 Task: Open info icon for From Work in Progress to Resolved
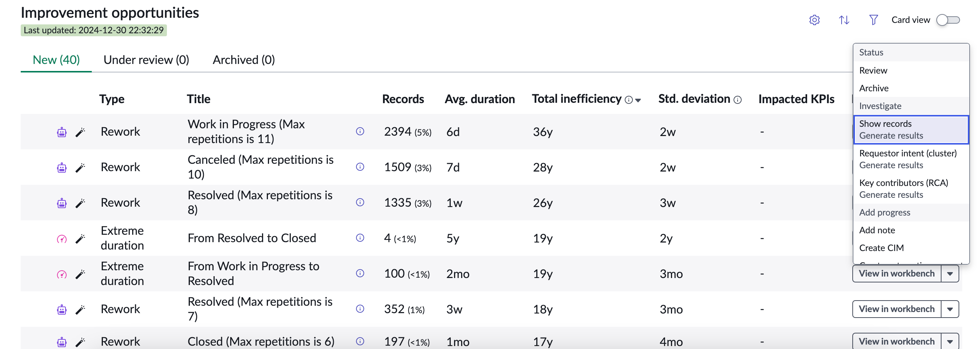tap(360, 273)
